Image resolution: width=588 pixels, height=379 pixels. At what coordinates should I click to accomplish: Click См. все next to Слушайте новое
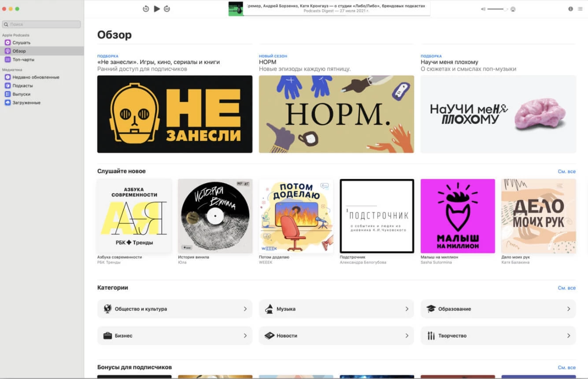tap(567, 172)
